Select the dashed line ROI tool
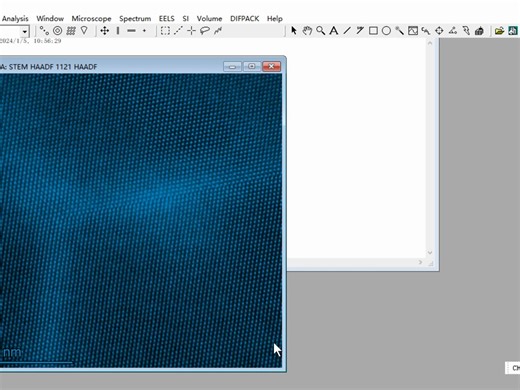This screenshot has width=520, height=390. [x=178, y=31]
